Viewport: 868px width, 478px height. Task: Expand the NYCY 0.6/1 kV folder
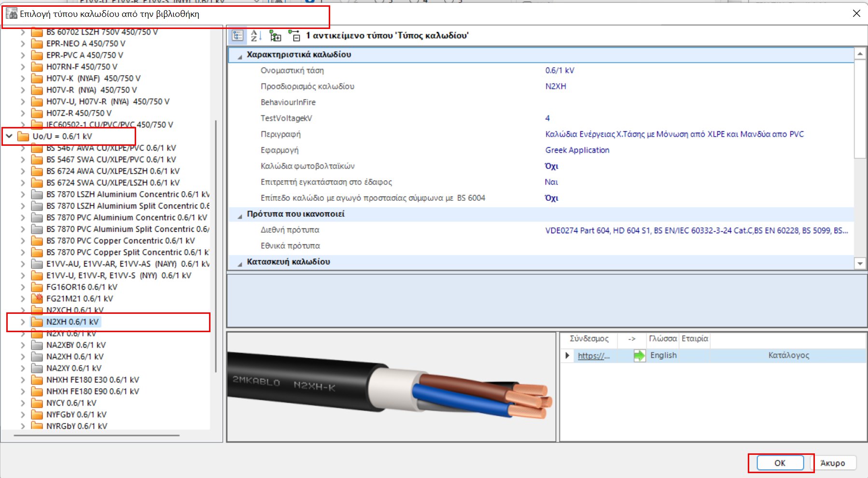pos(23,402)
